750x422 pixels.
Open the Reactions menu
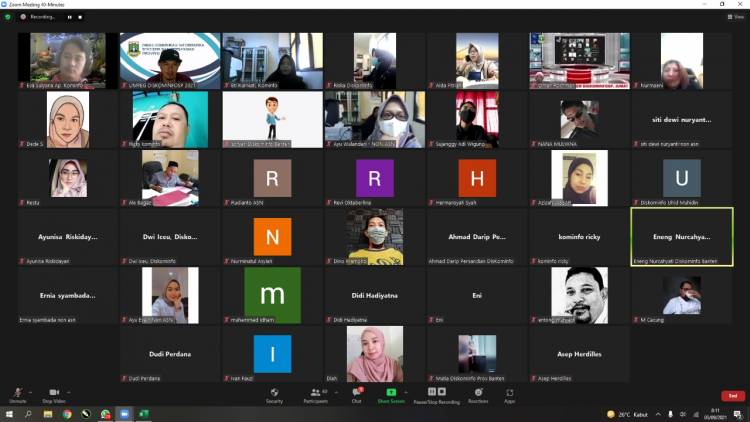478,394
